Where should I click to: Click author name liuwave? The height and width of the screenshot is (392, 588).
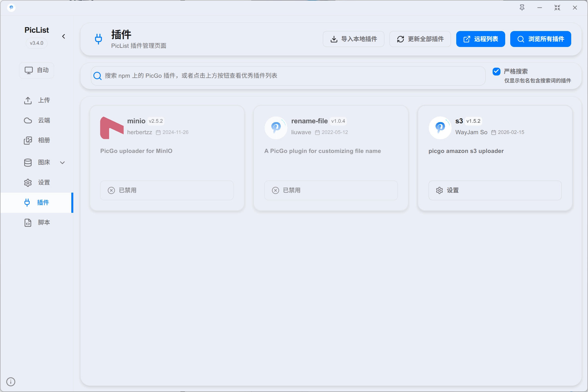[x=301, y=132]
